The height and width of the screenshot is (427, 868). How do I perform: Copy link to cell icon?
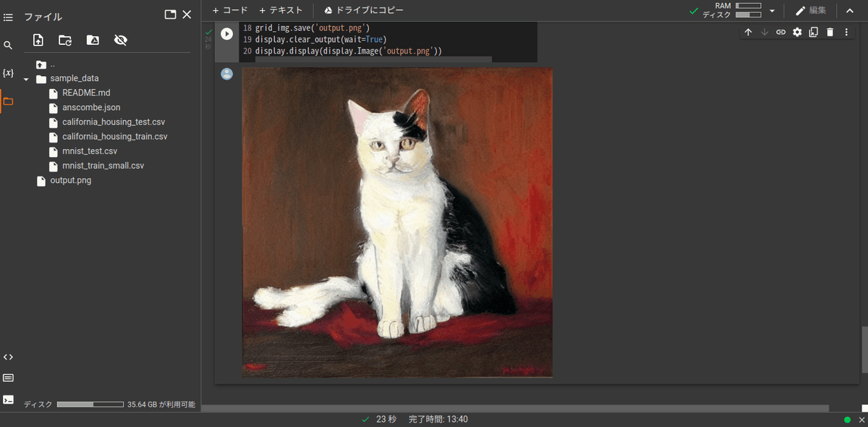point(781,32)
